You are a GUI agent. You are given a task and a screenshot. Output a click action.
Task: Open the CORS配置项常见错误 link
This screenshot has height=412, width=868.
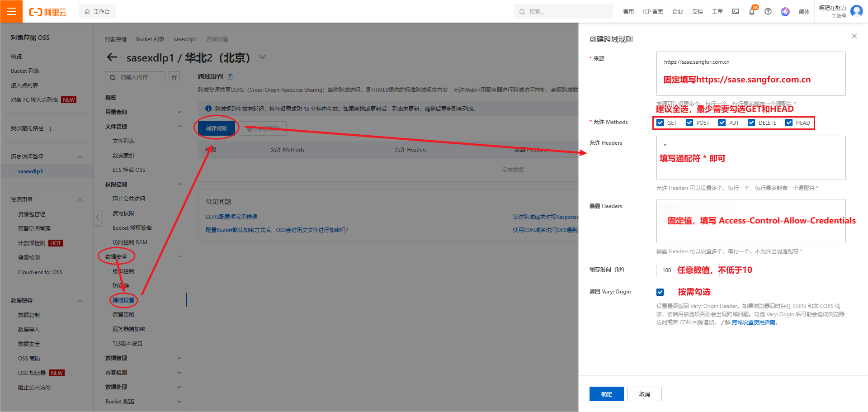click(x=231, y=217)
